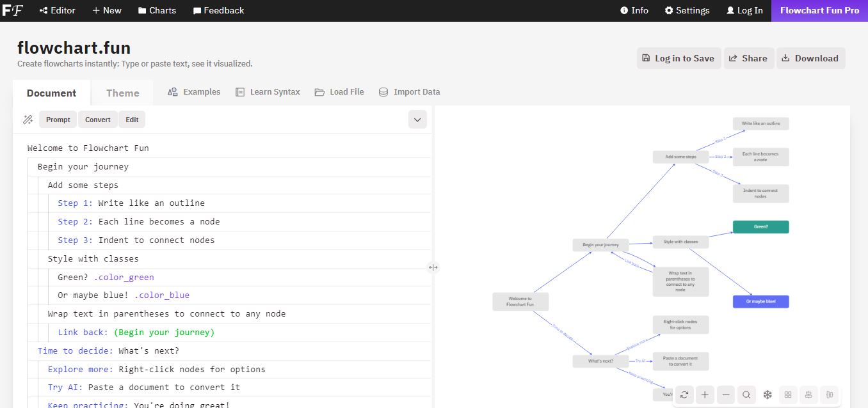Click the magic wand AI icon
Screen dimensions: 868x408
pyautogui.click(x=28, y=120)
